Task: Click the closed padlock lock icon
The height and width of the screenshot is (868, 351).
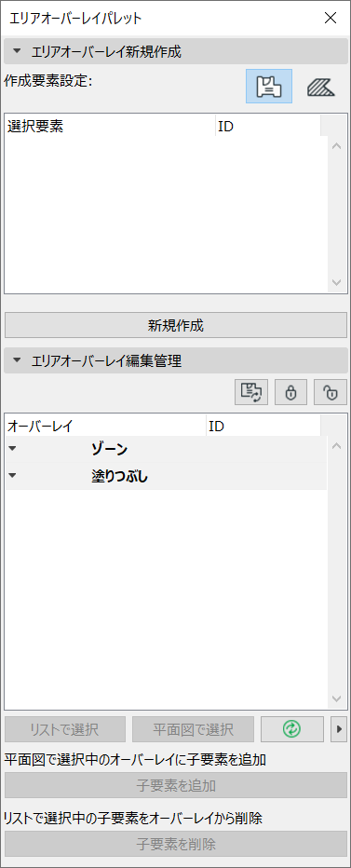Action: pyautogui.click(x=290, y=392)
